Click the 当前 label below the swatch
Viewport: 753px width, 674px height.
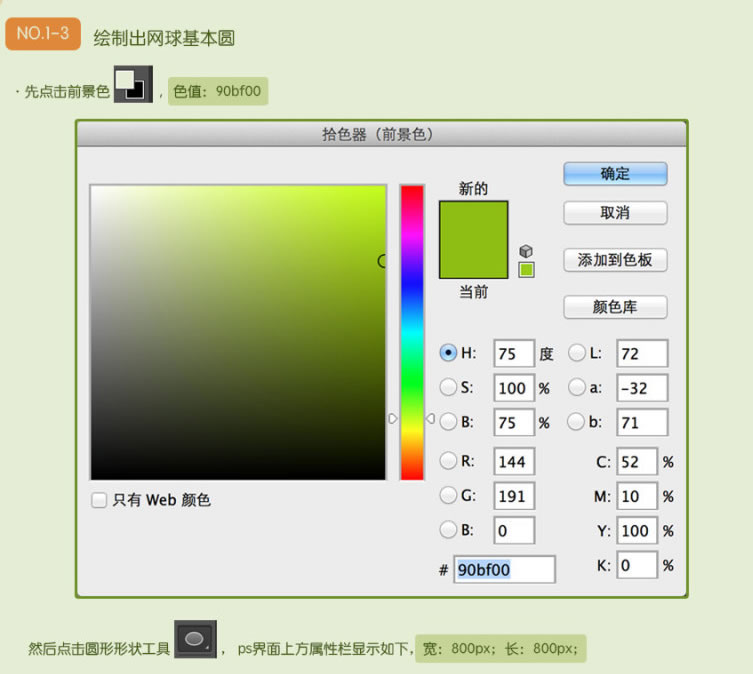[x=474, y=292]
